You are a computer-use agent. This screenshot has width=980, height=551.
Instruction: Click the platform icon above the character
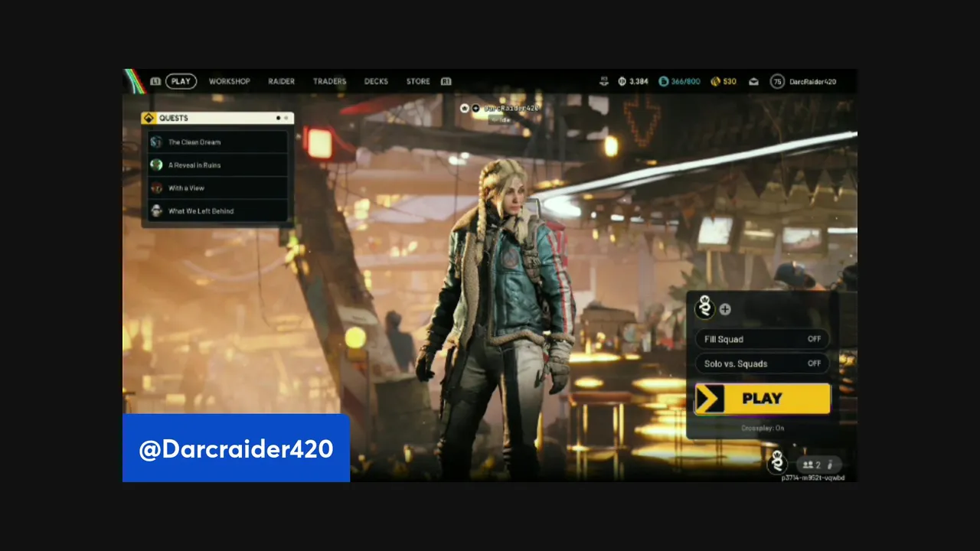[x=475, y=108]
